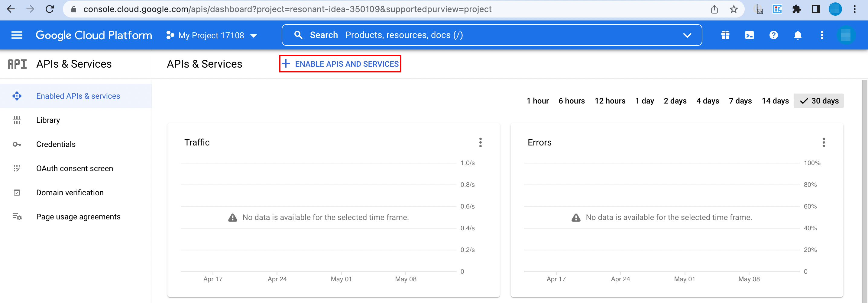Click the API logo in sidebar header
Image resolution: width=868 pixels, height=303 pixels.
[17, 64]
